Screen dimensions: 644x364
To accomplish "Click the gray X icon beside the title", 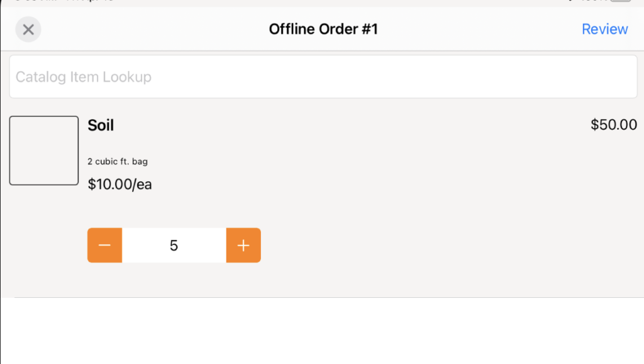I will 28,29.
